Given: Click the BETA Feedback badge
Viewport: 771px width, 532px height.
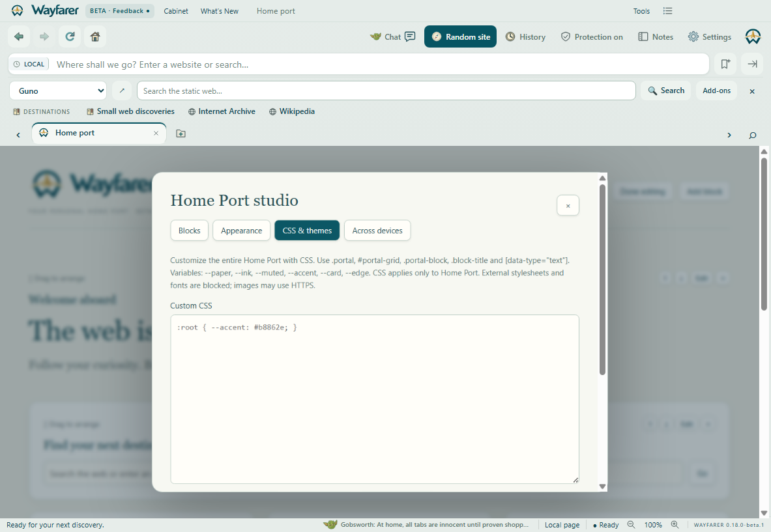Looking at the screenshot, I should (119, 11).
